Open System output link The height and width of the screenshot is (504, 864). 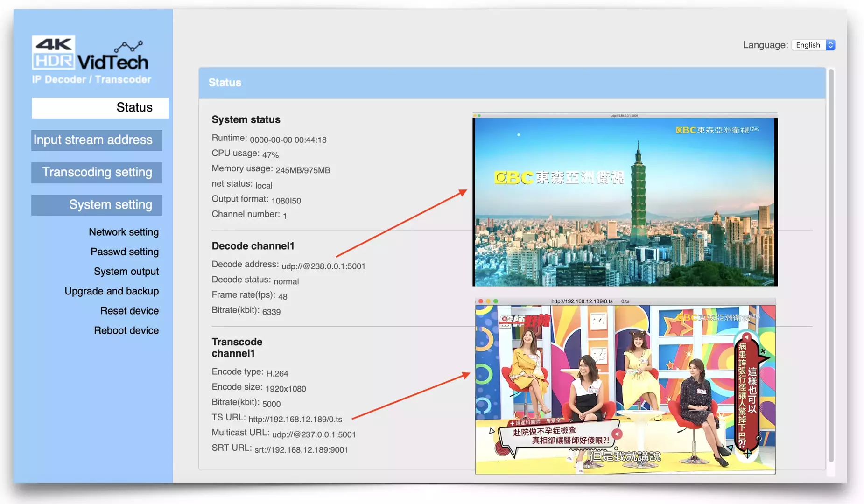pyautogui.click(x=126, y=271)
